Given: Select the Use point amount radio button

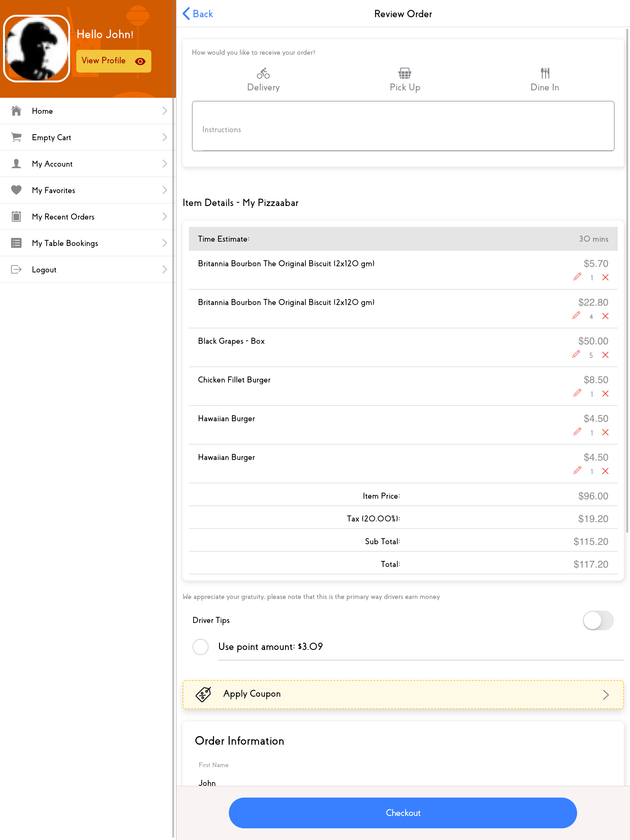Looking at the screenshot, I should [201, 647].
